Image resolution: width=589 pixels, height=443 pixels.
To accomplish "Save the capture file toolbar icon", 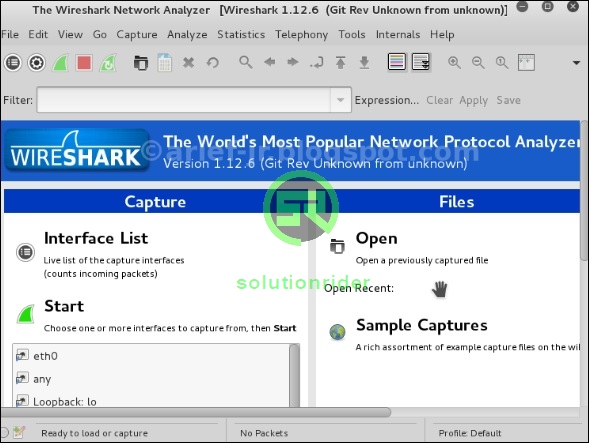I will coord(165,62).
